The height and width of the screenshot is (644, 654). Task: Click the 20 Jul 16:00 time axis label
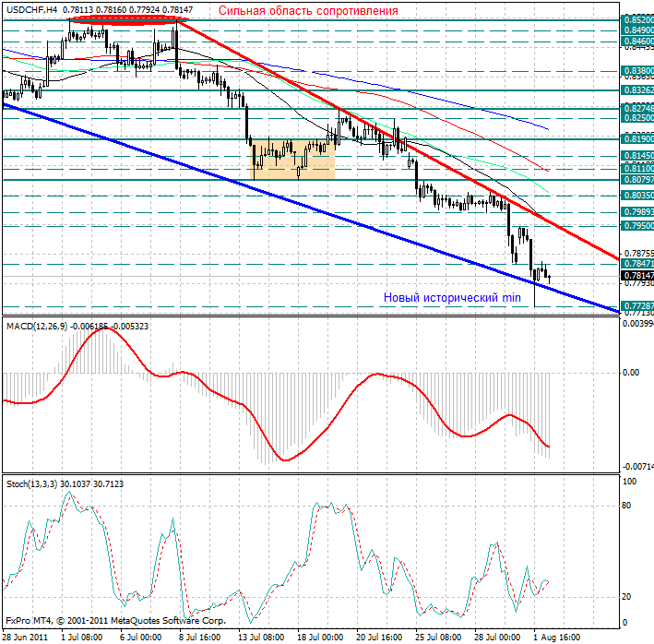378,638
